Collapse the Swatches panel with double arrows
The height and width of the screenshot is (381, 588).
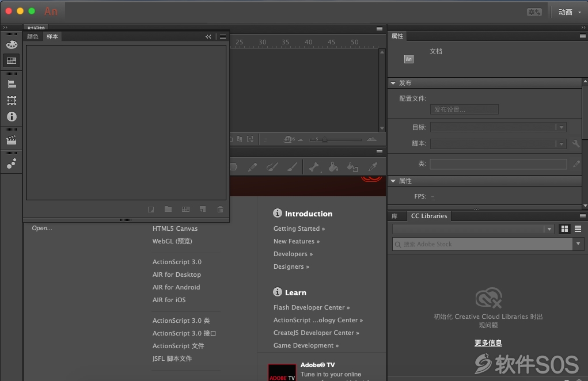tap(208, 36)
